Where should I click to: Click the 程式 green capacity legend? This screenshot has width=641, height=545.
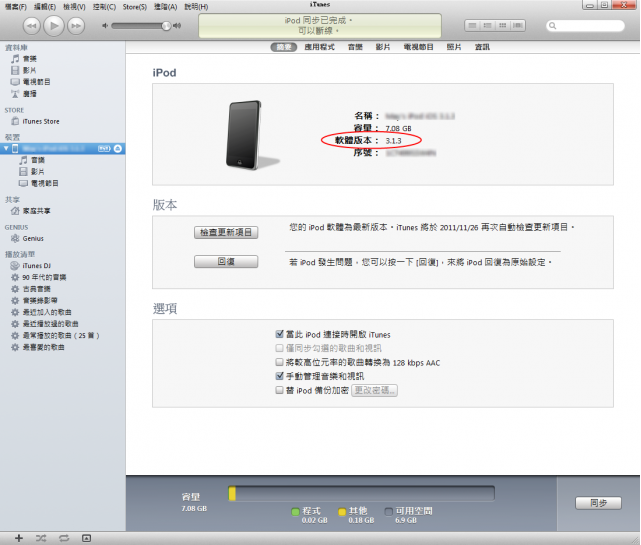click(309, 515)
